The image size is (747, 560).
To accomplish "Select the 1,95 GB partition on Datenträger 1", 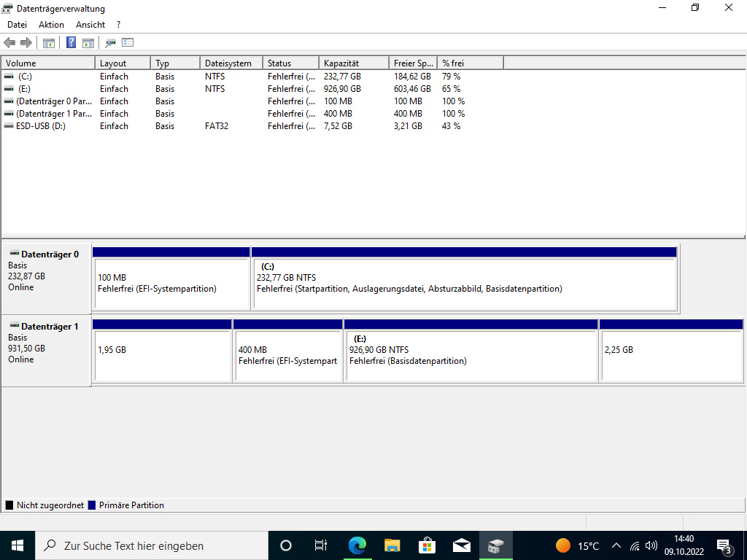I will [162, 351].
